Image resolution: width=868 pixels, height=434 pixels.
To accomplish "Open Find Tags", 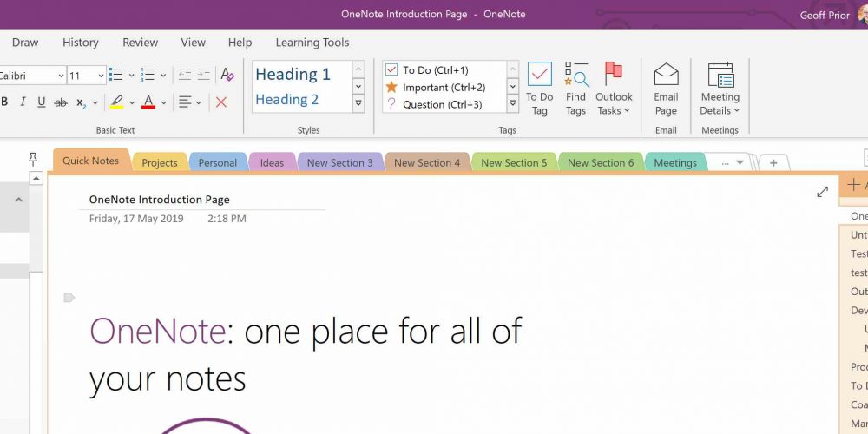I will 575,89.
